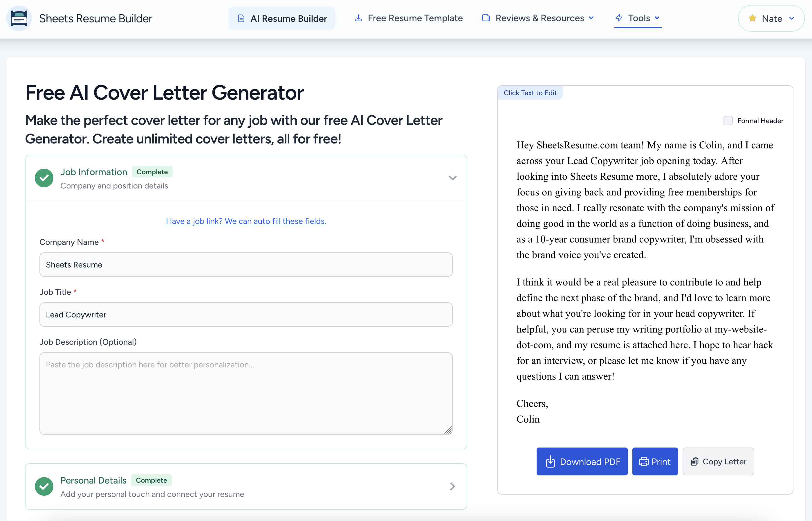Click the book icon beside Reviews & Resources
Image resolution: width=812 pixels, height=521 pixels.
[486, 18]
